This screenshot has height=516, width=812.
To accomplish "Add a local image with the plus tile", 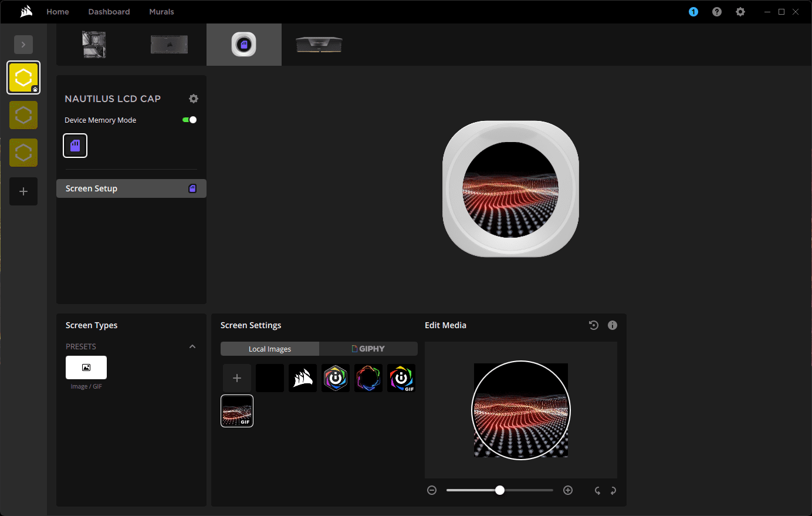I will coord(237,377).
